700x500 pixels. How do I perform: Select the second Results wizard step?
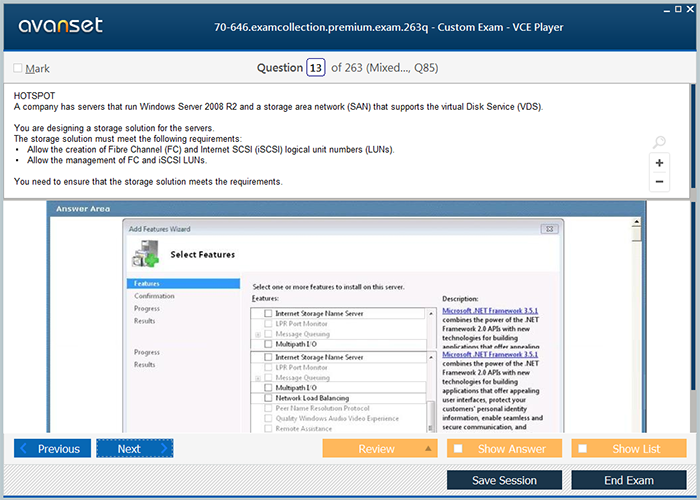145,365
